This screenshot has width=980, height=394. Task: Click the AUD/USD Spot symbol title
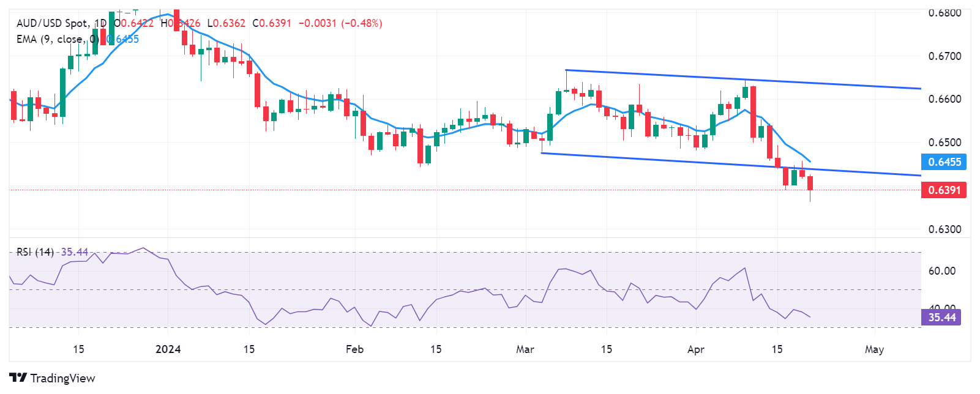coord(52,23)
